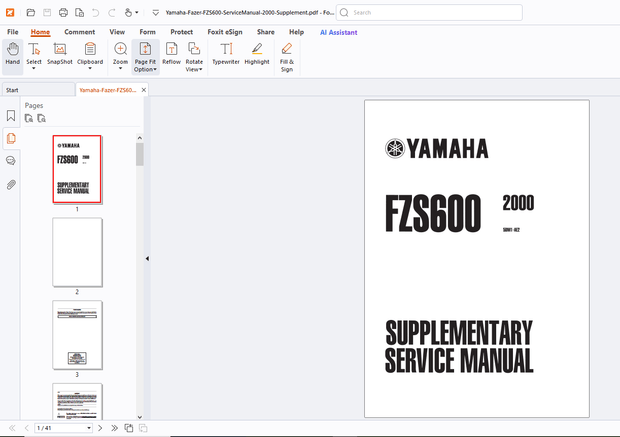The width and height of the screenshot is (620, 437).
Task: Click the enlarge thumbnails icon in Pages panel
Action: click(x=29, y=118)
